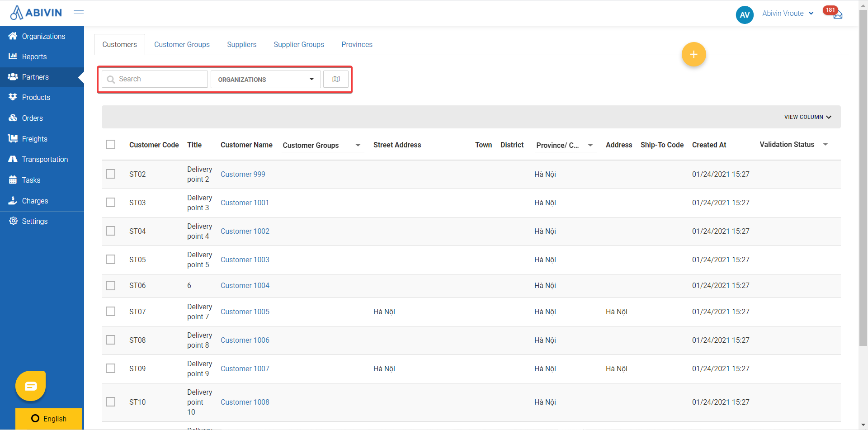Click the Tasks calendar icon
This screenshot has height=430, width=868.
tap(13, 180)
